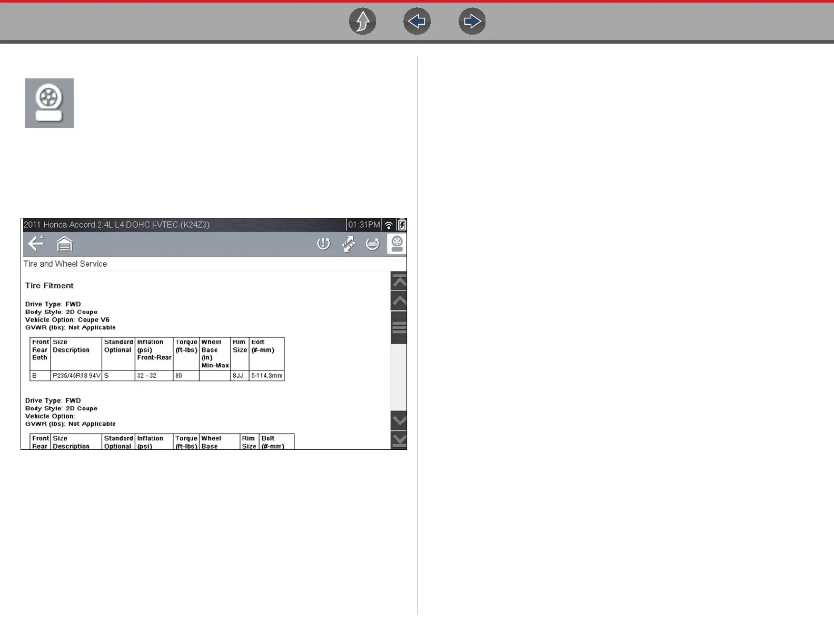Click the second 'GVWR (lbs): Not Applicable' line

70,424
